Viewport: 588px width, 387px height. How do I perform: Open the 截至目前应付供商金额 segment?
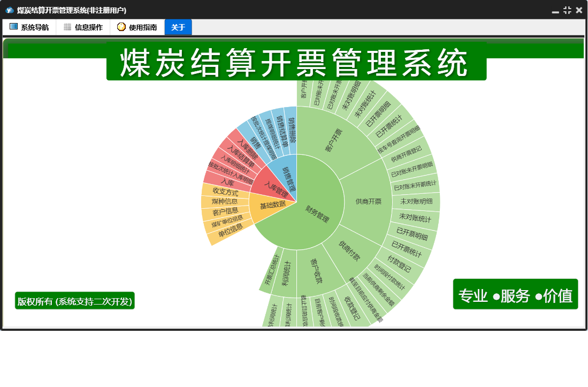coord(365,300)
